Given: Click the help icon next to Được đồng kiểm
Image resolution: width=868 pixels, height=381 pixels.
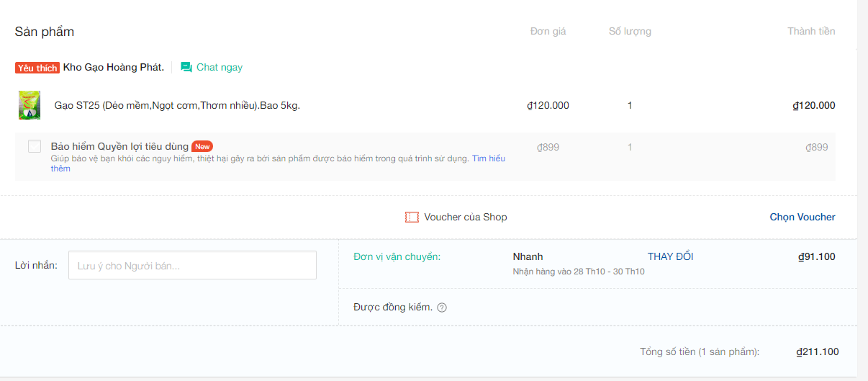Looking at the screenshot, I should (442, 308).
